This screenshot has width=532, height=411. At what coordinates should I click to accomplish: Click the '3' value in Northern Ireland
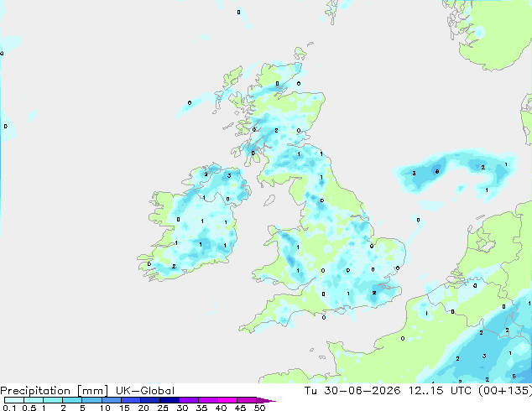[229, 175]
